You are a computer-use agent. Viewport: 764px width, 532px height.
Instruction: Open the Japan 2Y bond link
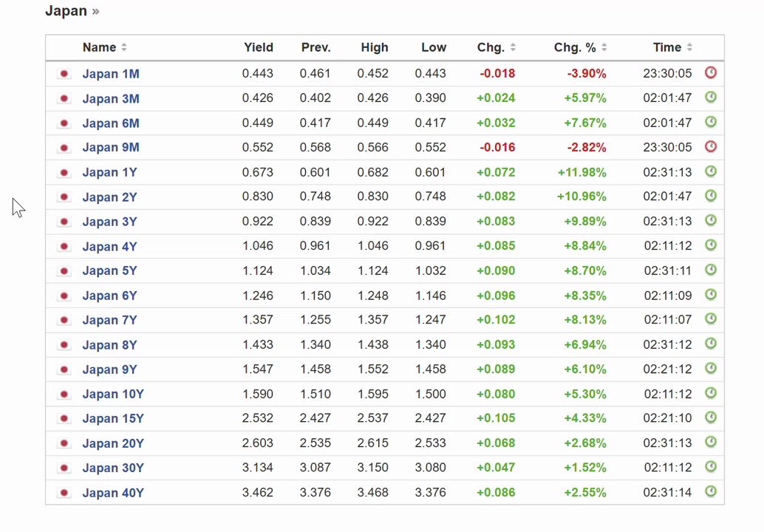(109, 197)
